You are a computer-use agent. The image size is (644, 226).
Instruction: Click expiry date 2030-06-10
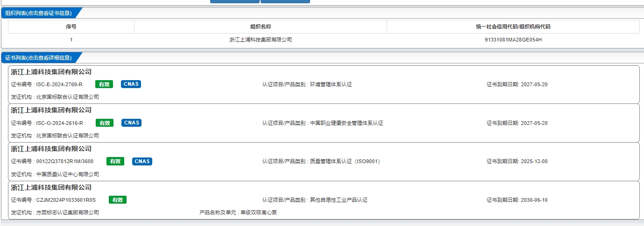click(534, 200)
